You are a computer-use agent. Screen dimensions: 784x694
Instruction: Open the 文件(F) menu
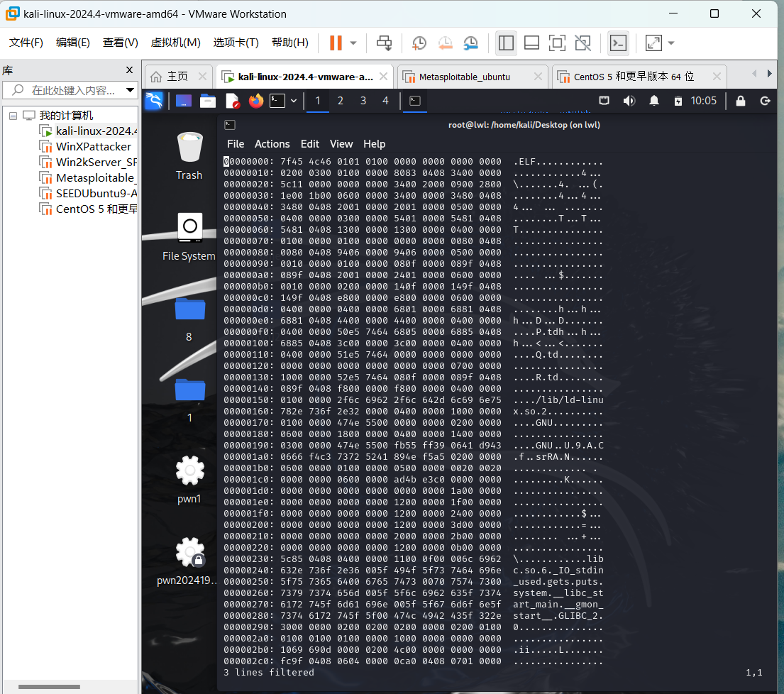[x=26, y=43]
